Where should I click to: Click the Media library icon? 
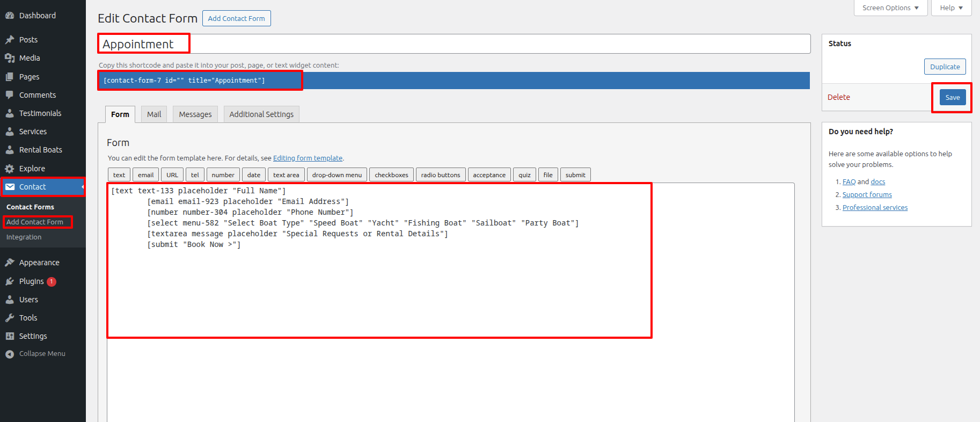(10, 58)
